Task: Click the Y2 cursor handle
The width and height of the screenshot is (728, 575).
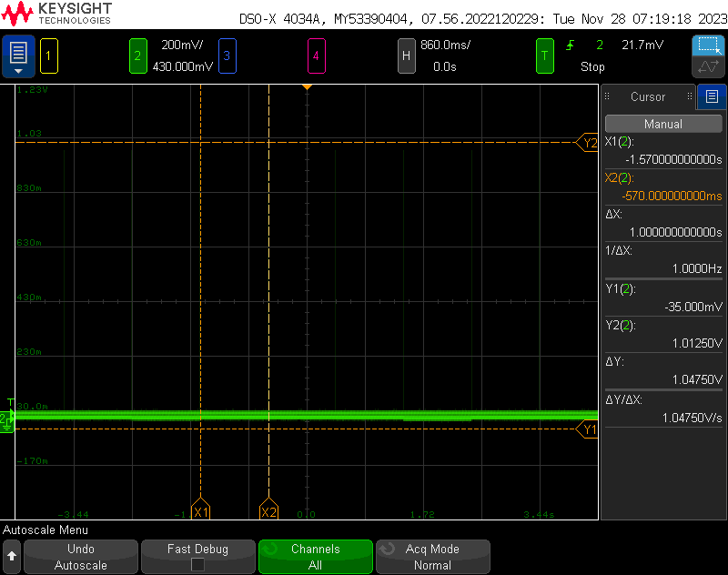Action: pyautogui.click(x=587, y=143)
